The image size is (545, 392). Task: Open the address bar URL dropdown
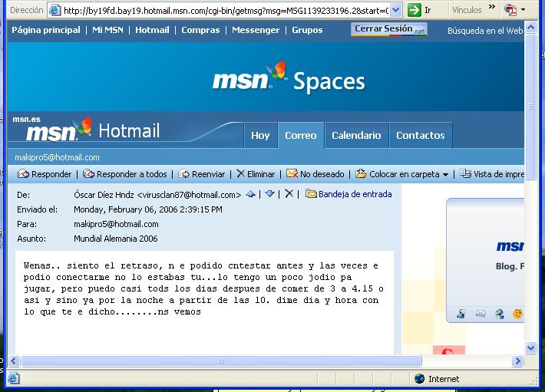click(x=395, y=10)
